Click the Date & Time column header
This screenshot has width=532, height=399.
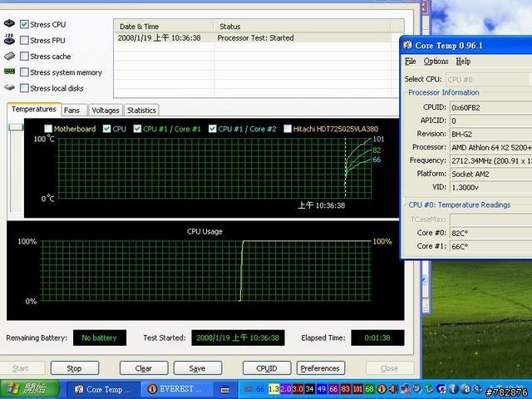pos(164,27)
